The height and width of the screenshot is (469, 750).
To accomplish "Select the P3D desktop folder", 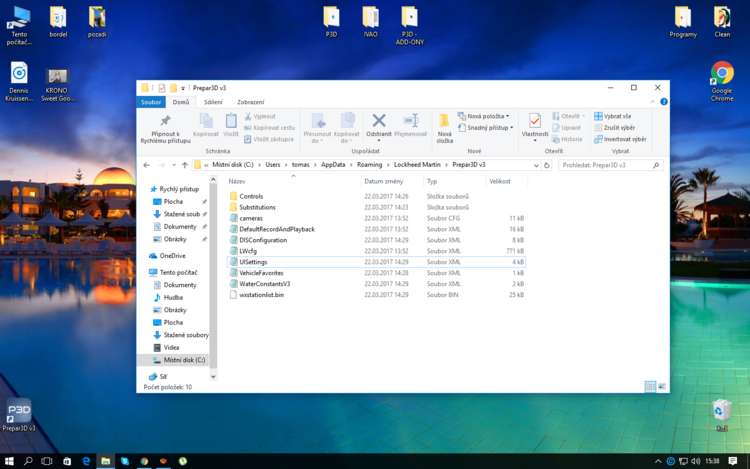I will tap(331, 22).
